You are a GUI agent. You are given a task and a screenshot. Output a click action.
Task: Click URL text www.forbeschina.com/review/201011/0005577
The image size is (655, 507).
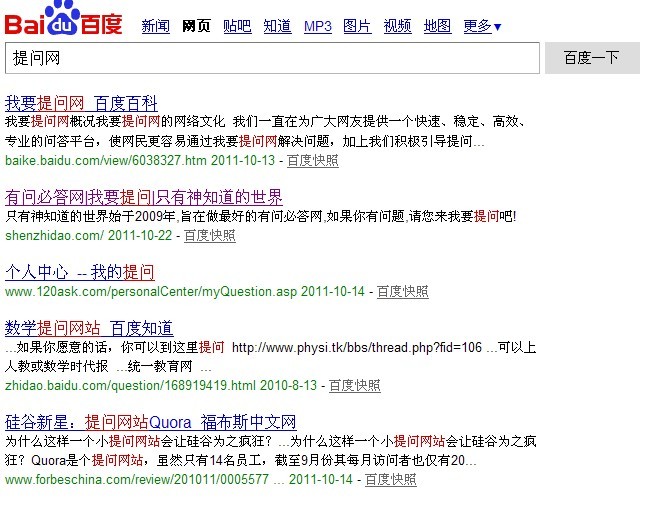pos(137,479)
